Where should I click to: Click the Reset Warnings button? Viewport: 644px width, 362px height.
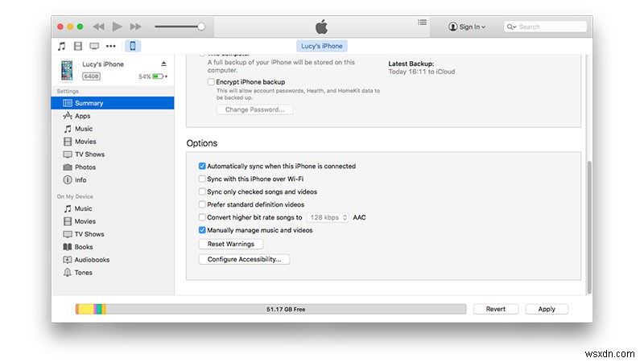click(x=231, y=245)
